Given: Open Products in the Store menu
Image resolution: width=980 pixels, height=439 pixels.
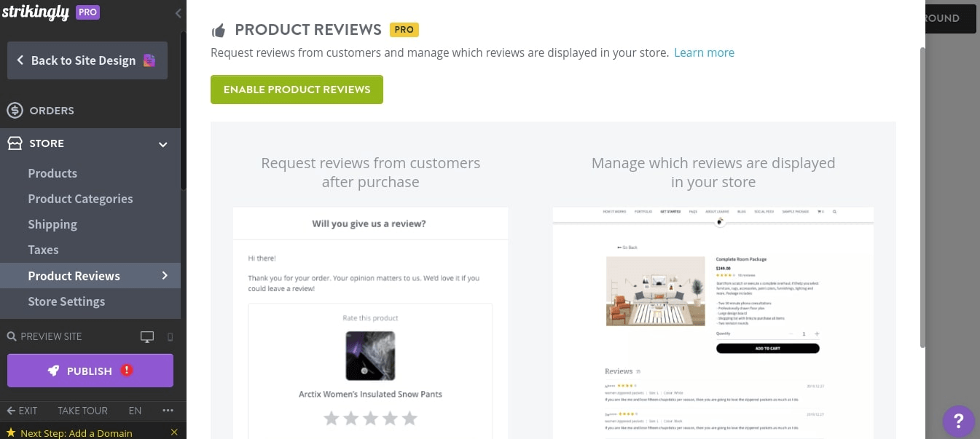Looking at the screenshot, I should (x=52, y=173).
